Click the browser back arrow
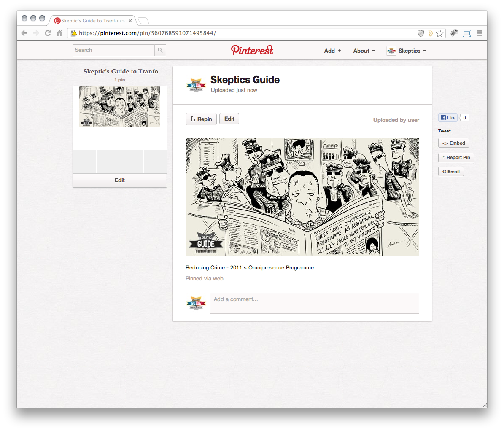 24,33
